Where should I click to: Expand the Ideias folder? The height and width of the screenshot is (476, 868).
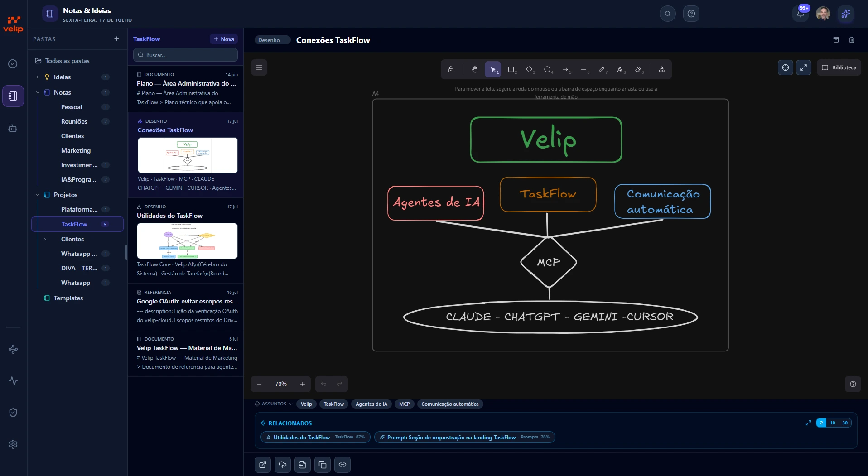(38, 77)
